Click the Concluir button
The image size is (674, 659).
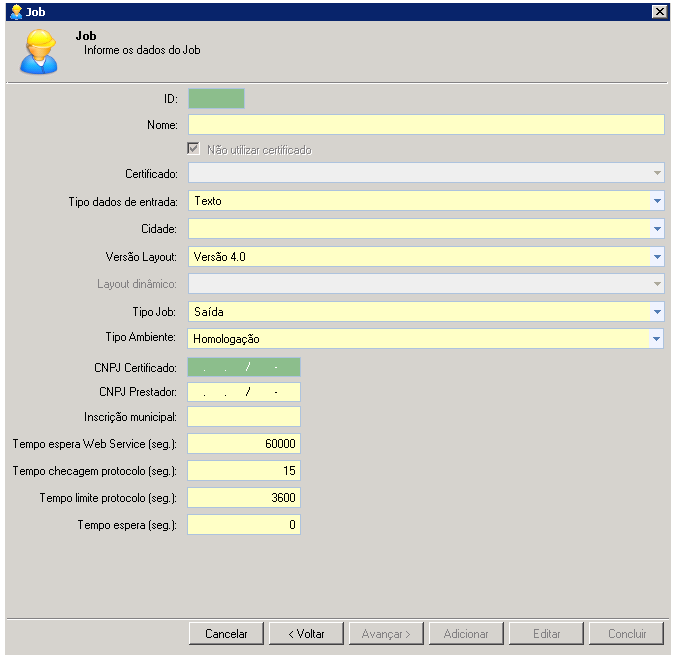(626, 634)
